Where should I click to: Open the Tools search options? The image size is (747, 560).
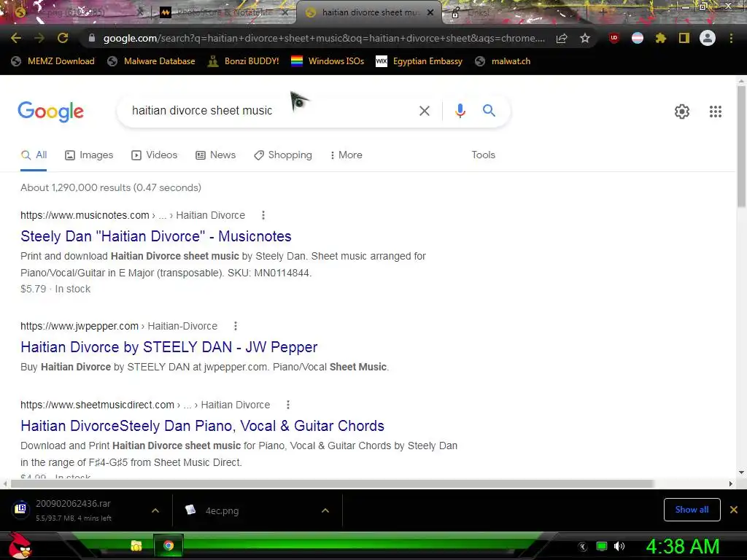[483, 155]
